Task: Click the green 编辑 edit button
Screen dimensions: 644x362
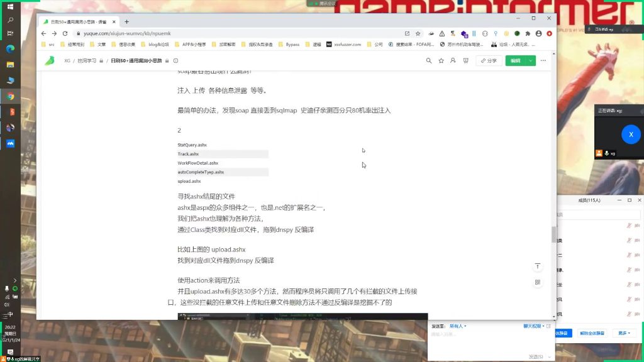Action: click(x=516, y=61)
